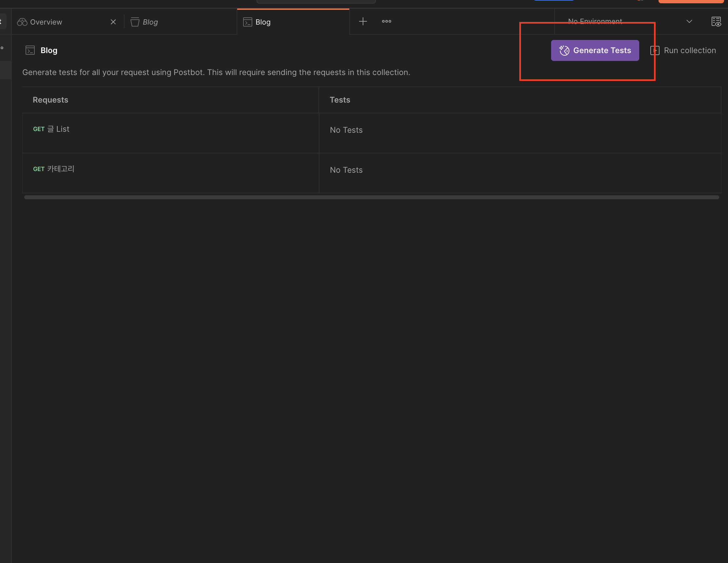Select the GET 카테고리 request
The height and width of the screenshot is (563, 728).
pyautogui.click(x=54, y=169)
